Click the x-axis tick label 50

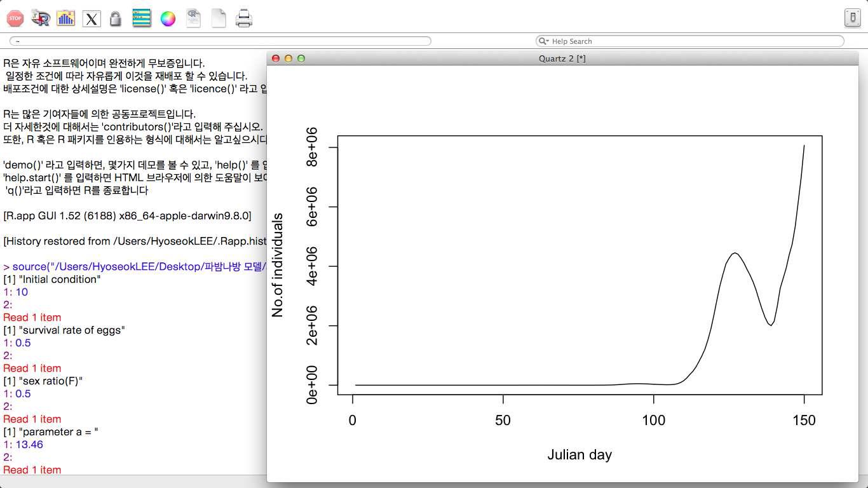(503, 420)
